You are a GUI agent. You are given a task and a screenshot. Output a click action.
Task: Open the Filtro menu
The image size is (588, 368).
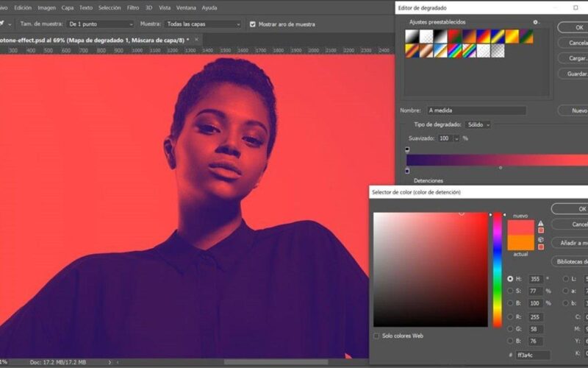(133, 7)
